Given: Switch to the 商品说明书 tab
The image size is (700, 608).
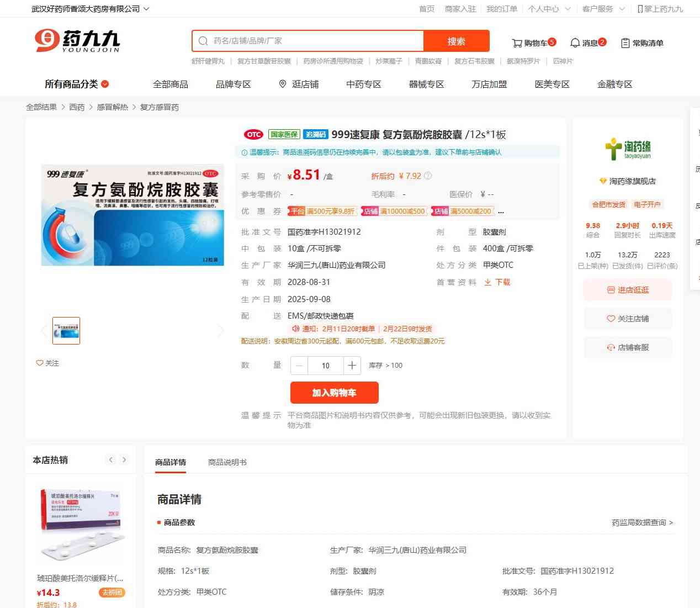Looking at the screenshot, I should tap(227, 462).
